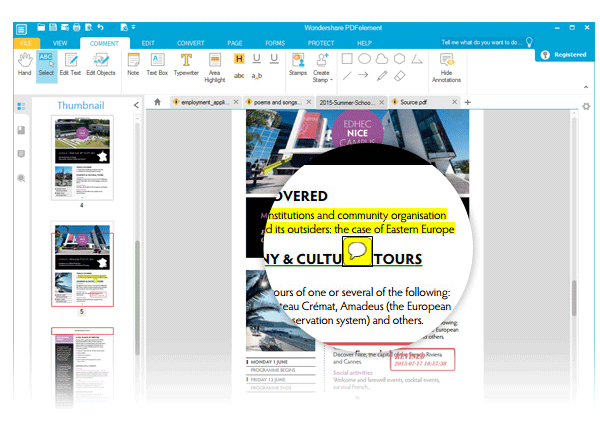
Task: Draw an arrow annotation
Action: pyautogui.click(x=364, y=75)
